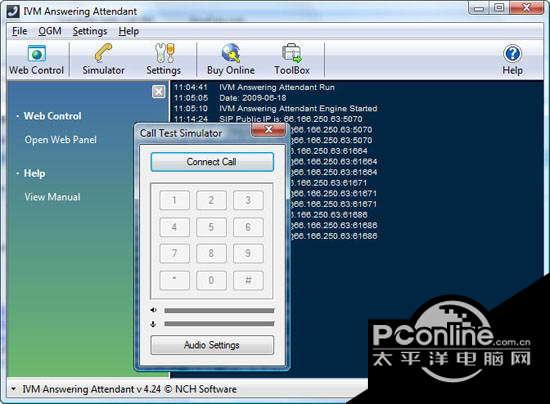Click the status bar dropdown arrow
This screenshot has width=550, height=404.
click(x=13, y=389)
